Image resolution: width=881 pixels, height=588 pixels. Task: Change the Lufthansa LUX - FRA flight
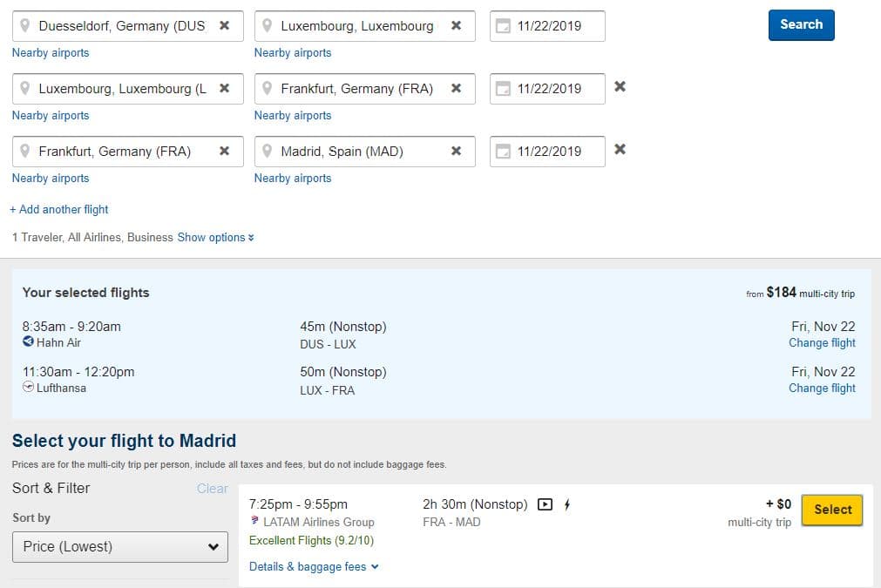(x=822, y=389)
